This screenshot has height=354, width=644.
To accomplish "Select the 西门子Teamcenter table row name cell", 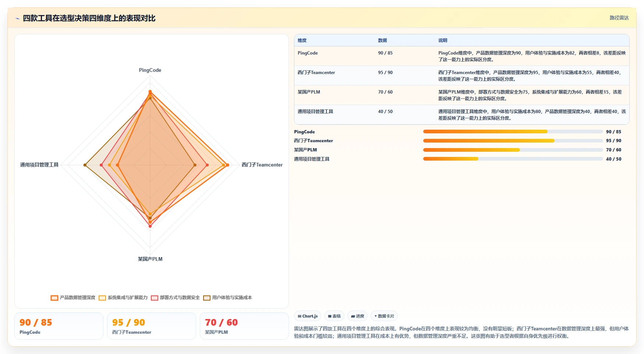I will point(335,76).
